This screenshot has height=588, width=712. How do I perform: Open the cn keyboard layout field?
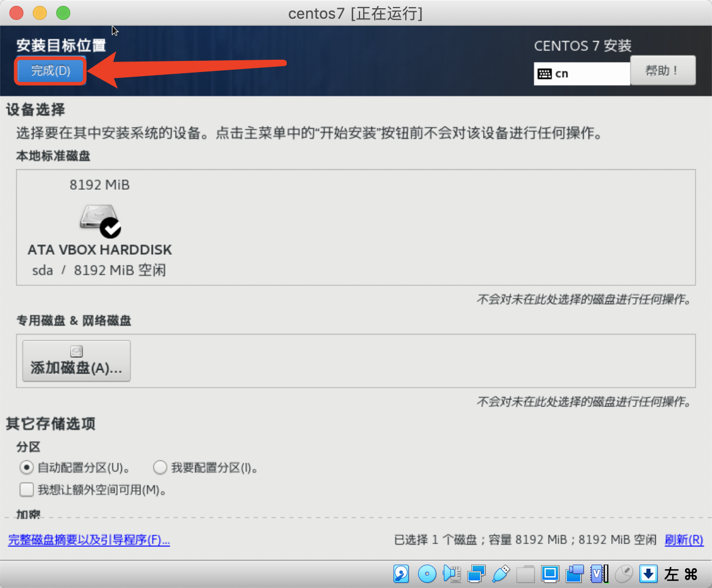point(582,74)
